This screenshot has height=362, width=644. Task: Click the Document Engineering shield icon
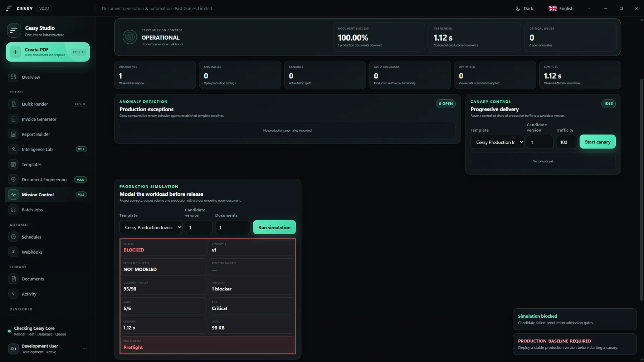(13, 180)
